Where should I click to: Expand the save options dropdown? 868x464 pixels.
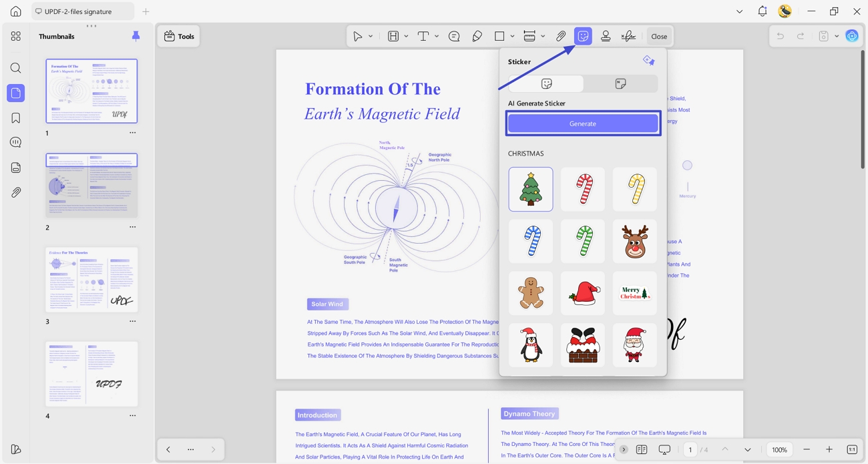[837, 36]
